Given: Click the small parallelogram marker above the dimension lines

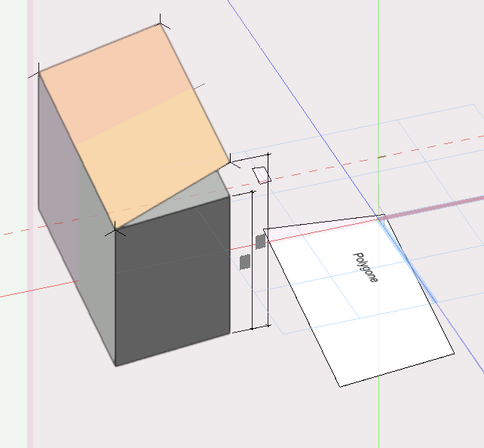Looking at the screenshot, I should pos(262,175).
